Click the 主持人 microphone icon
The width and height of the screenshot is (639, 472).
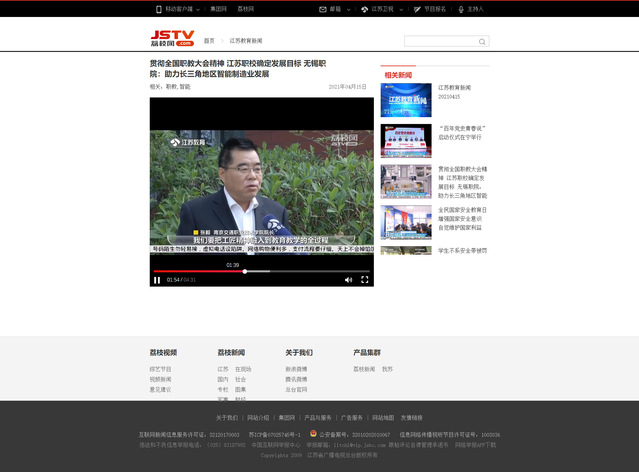pos(459,9)
